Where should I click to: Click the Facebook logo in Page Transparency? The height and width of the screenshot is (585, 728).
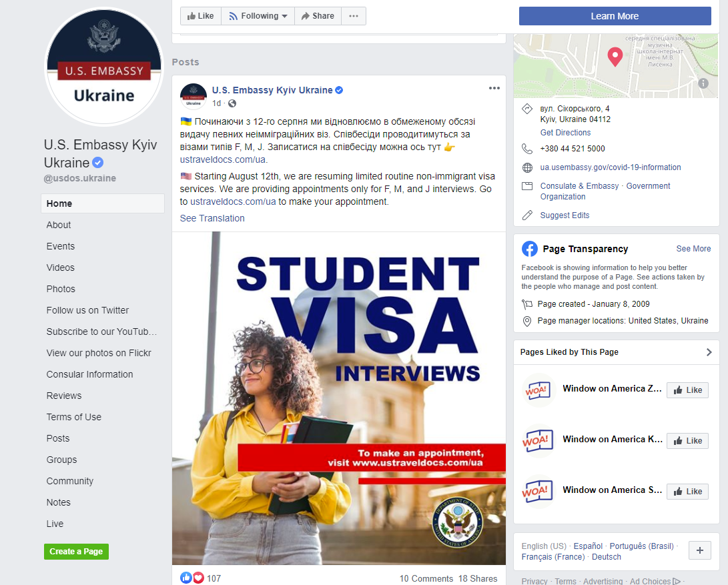(x=530, y=249)
